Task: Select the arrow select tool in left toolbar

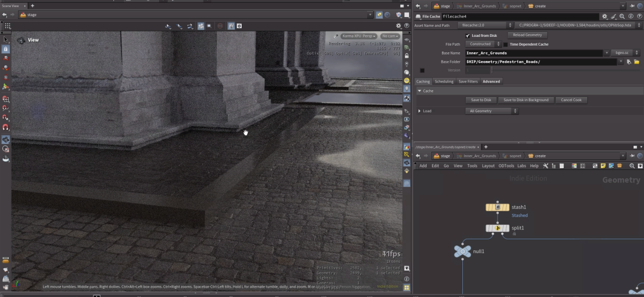Action: click(6, 40)
